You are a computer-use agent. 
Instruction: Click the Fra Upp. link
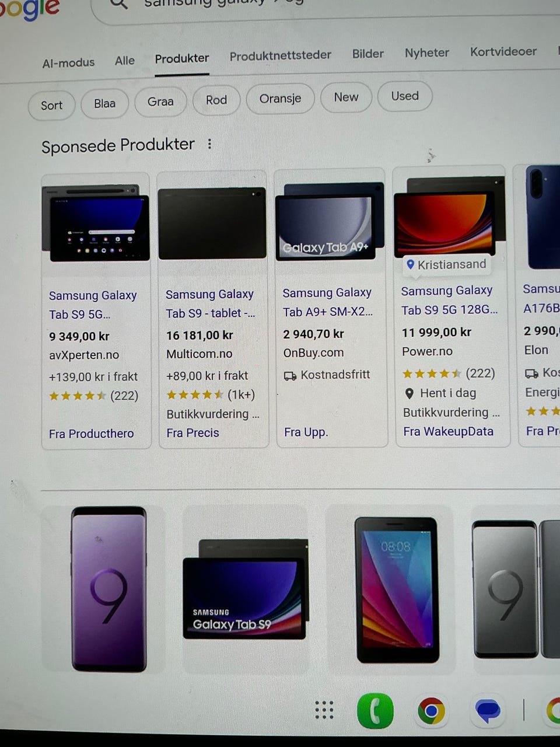306,432
